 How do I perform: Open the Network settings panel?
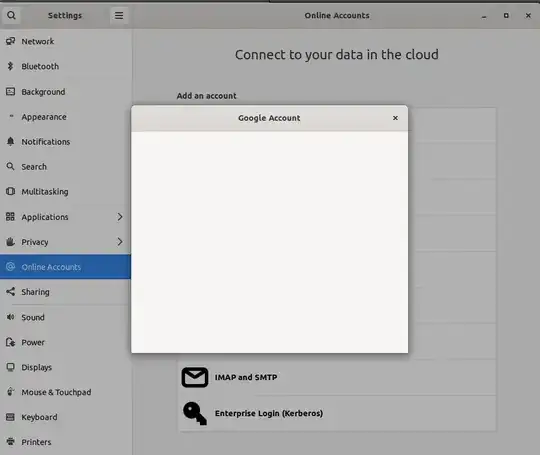(65, 41)
